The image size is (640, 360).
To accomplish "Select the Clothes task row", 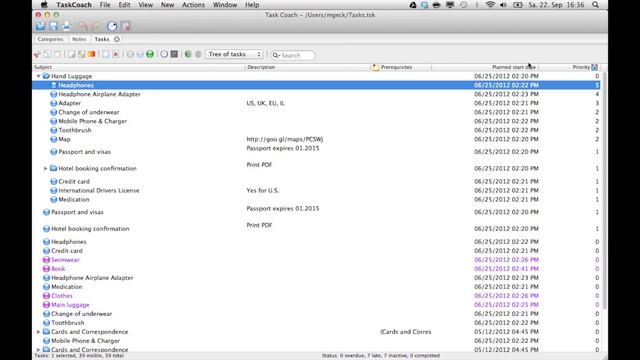I will click(316, 296).
